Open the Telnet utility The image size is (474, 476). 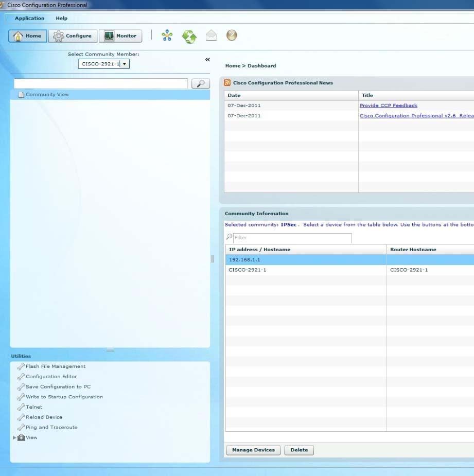[x=34, y=407]
